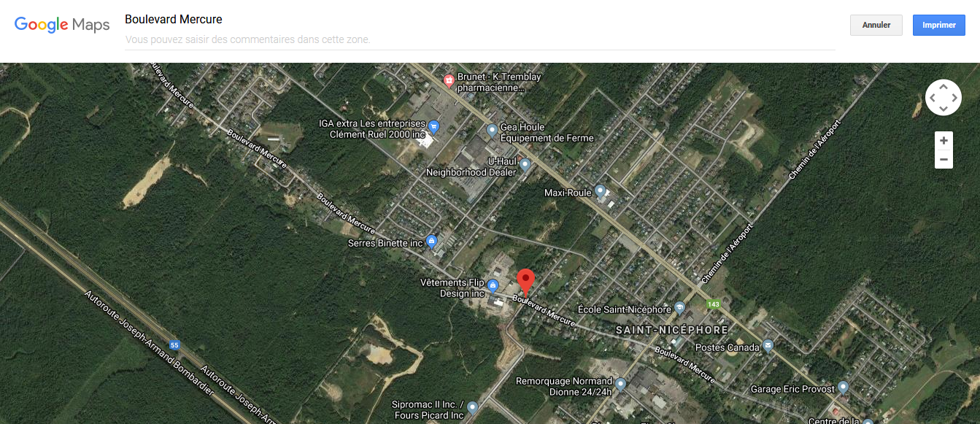Image resolution: width=980 pixels, height=424 pixels.
Task: Select the Brunet pharmacy red marker
Action: [450, 79]
